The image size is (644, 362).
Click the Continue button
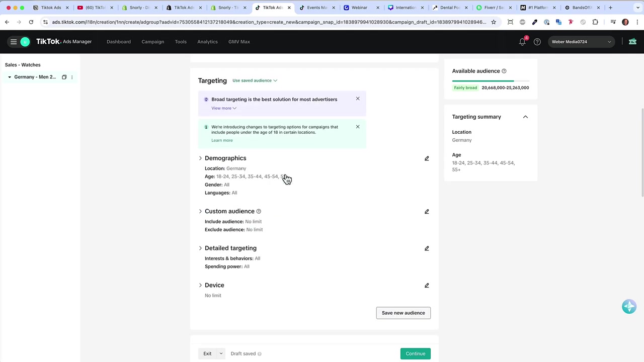pos(416,354)
